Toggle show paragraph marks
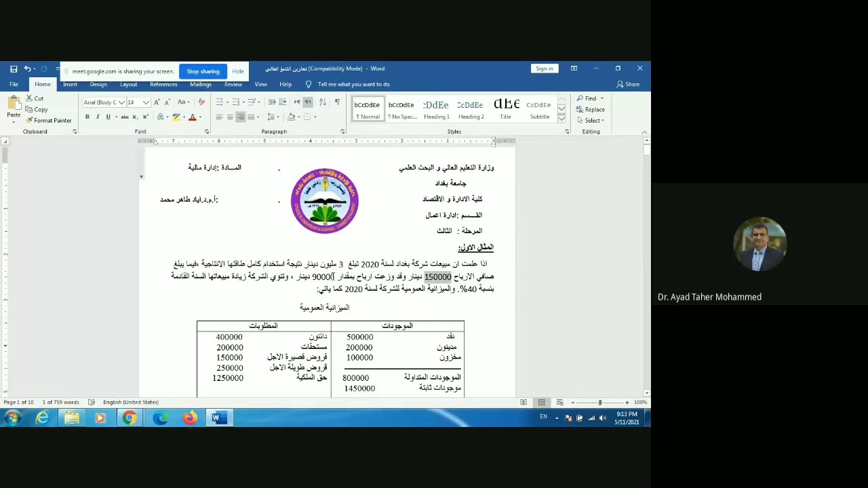This screenshot has height=488, width=868. pos(337,102)
